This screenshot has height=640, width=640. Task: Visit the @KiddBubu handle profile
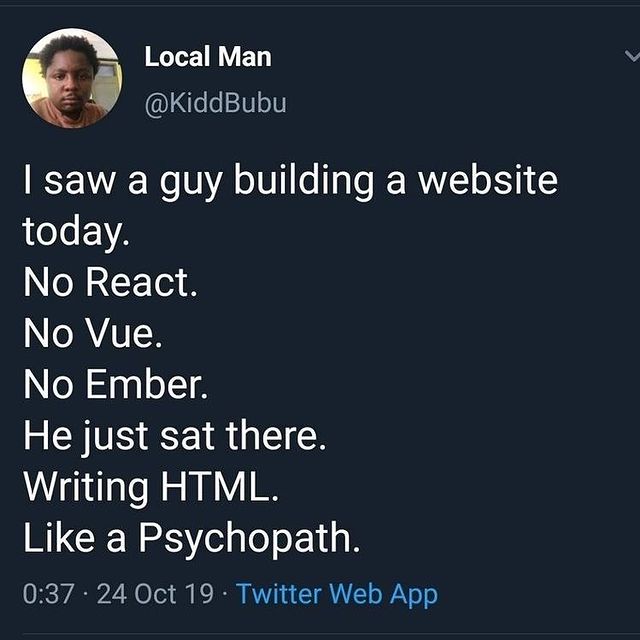coord(216,102)
